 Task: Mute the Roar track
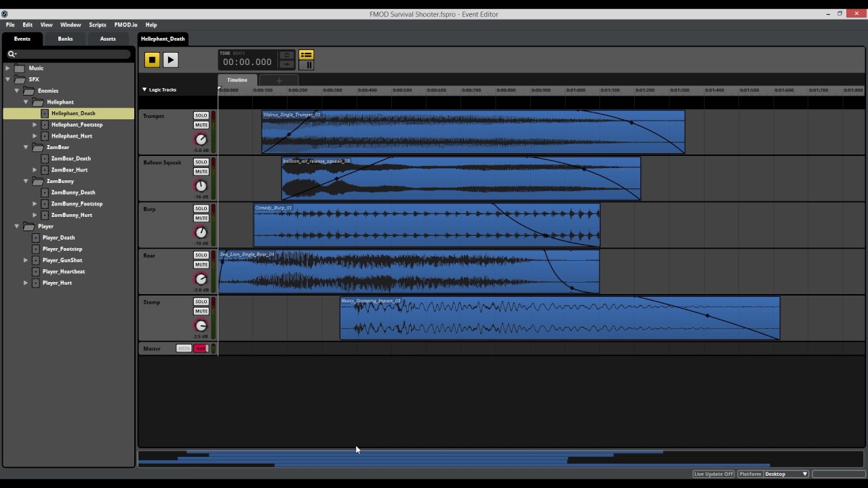(x=201, y=264)
